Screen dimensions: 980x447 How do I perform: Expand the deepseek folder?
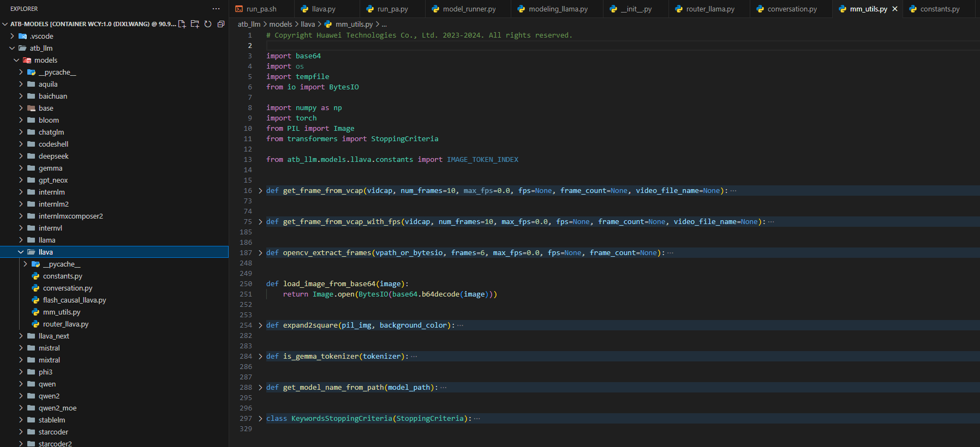tap(21, 156)
